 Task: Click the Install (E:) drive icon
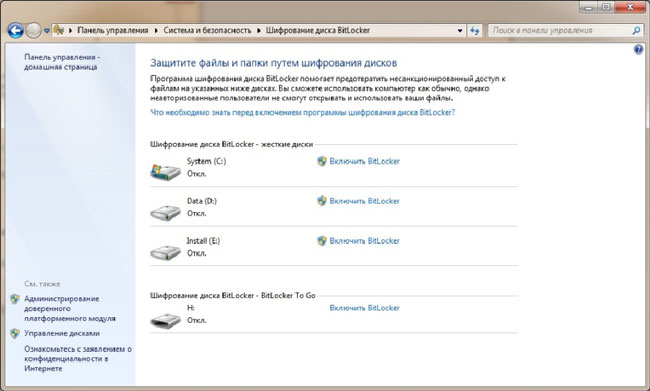pos(165,253)
